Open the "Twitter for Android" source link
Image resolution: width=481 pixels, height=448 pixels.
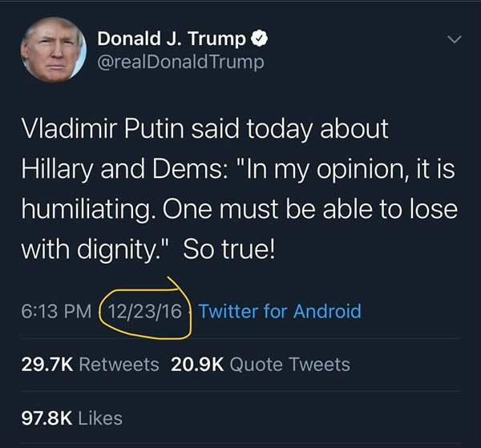pos(279,311)
